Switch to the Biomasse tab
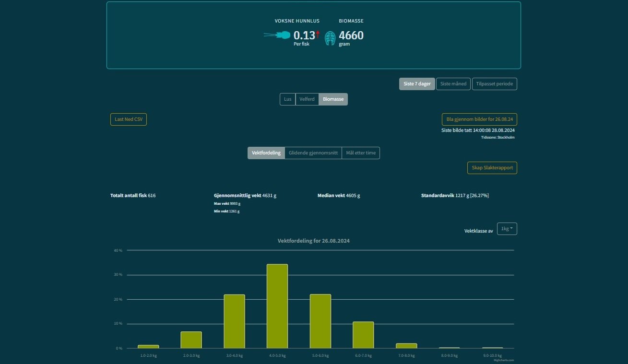The width and height of the screenshot is (628, 364). click(x=333, y=99)
